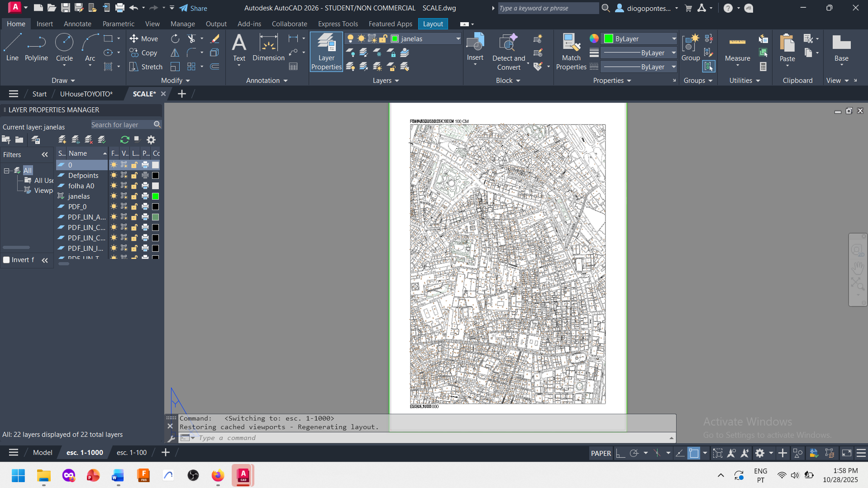This screenshot has width=868, height=488.
Task: Open the janelas layer dropdown in ribbon
Action: coord(458,39)
